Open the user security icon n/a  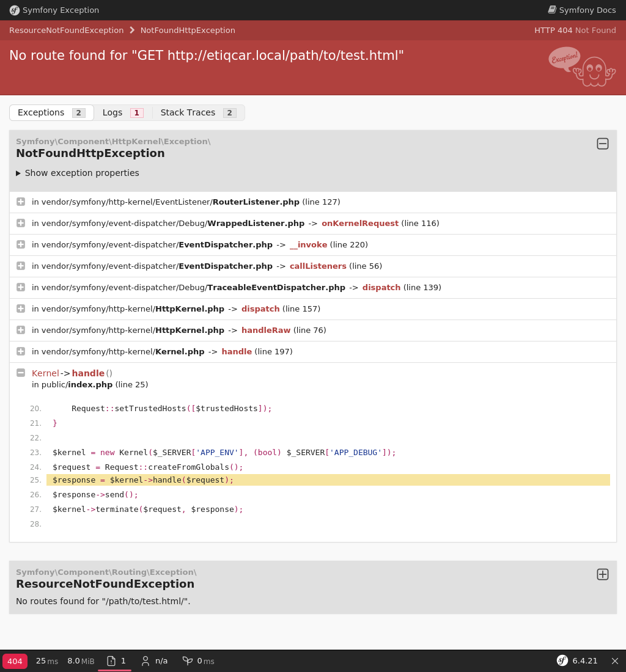coord(154,661)
